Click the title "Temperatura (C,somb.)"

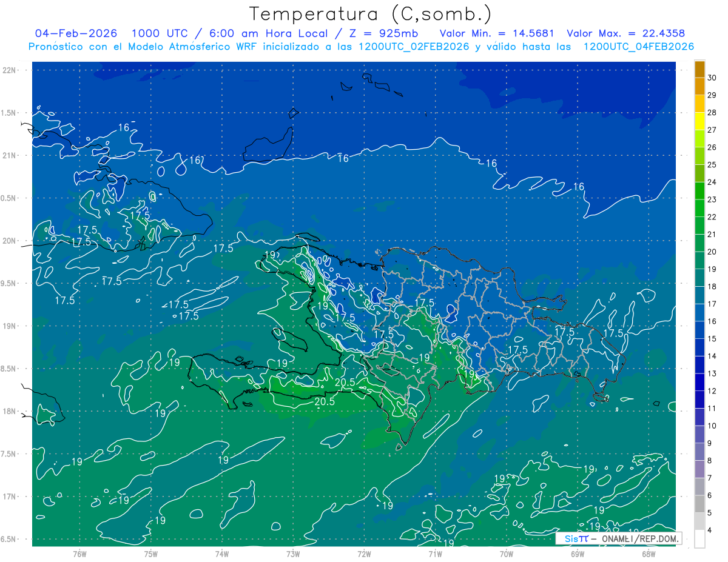point(371,14)
